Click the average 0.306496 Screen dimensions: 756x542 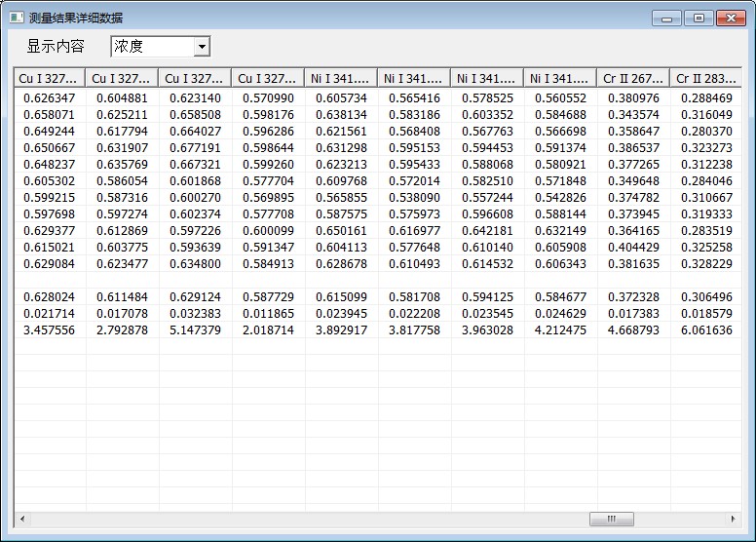[706, 296]
